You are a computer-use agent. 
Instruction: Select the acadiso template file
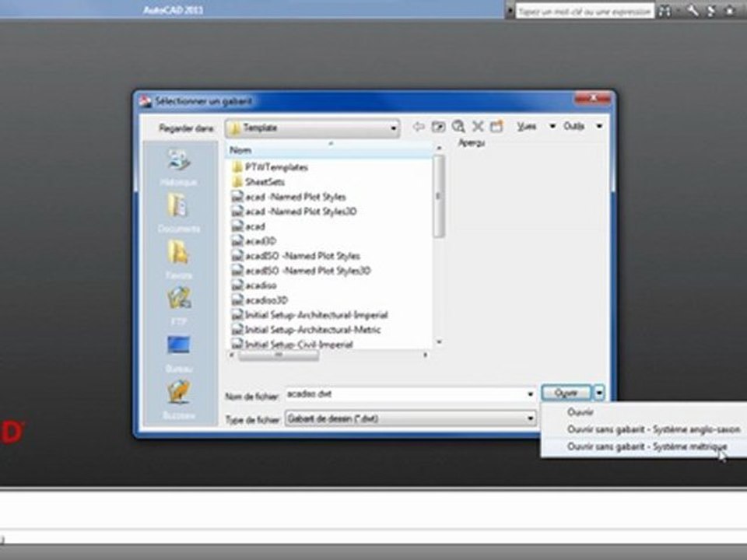click(x=254, y=285)
